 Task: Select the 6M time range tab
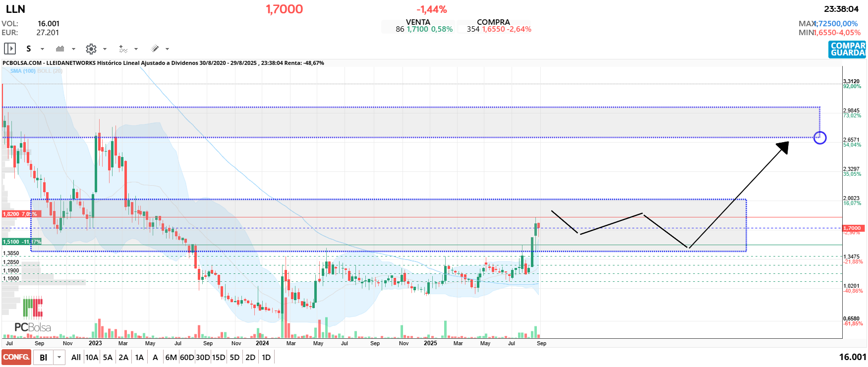pyautogui.click(x=171, y=357)
